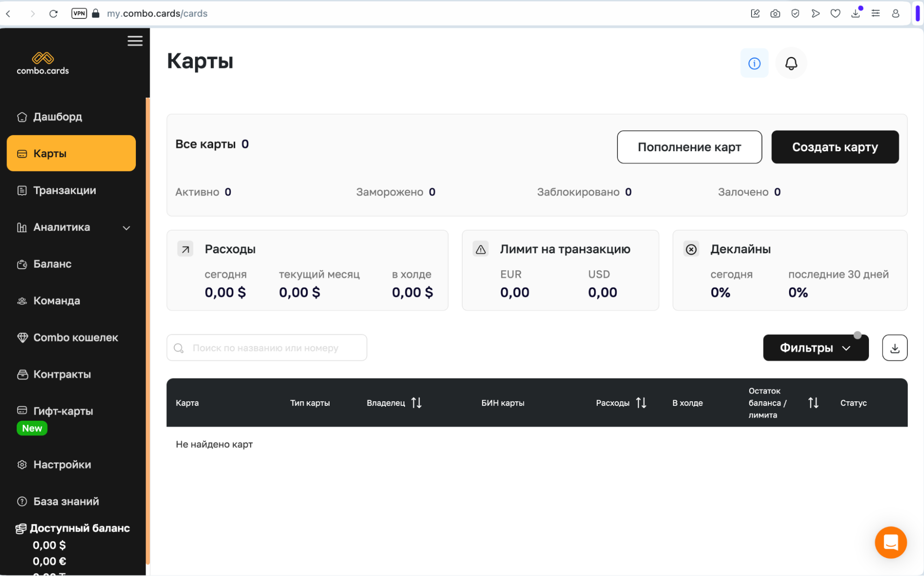This screenshot has height=576, width=924.
Task: Sort by Остаток баланса / лимита
Action: [814, 403]
